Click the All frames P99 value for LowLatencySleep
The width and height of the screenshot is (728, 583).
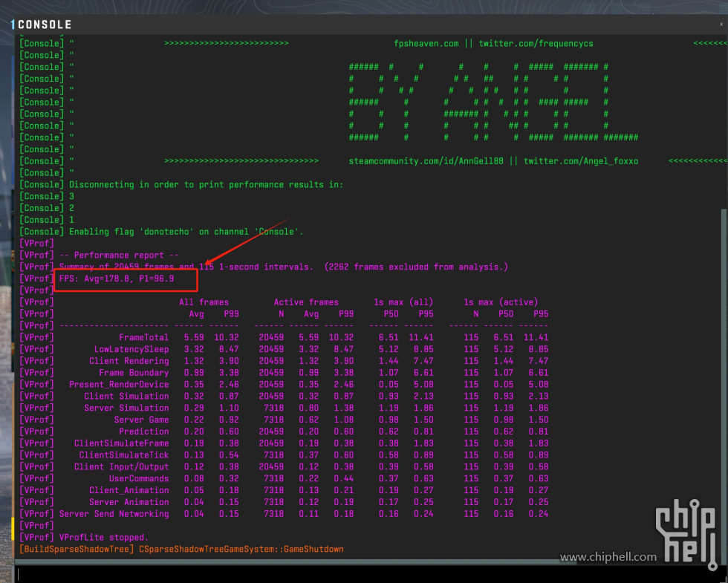pyautogui.click(x=229, y=349)
